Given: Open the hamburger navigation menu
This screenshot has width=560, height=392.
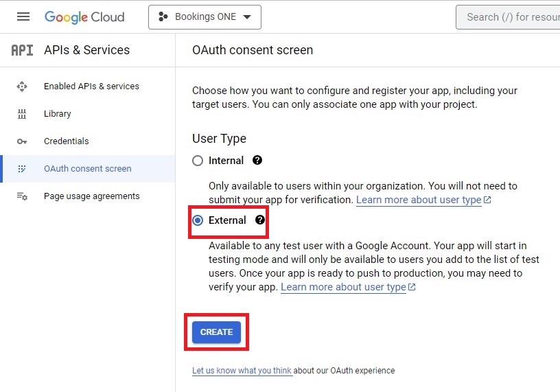Looking at the screenshot, I should click(23, 17).
